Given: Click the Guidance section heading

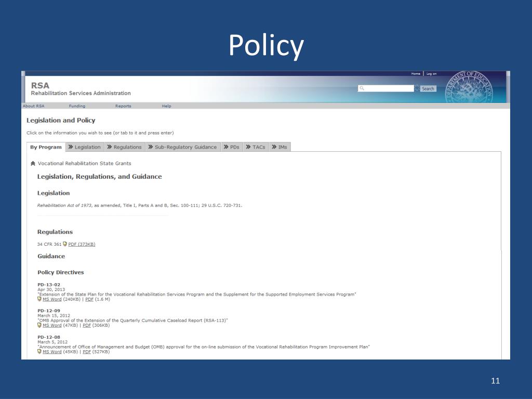Looking at the screenshot, I should 51,256.
